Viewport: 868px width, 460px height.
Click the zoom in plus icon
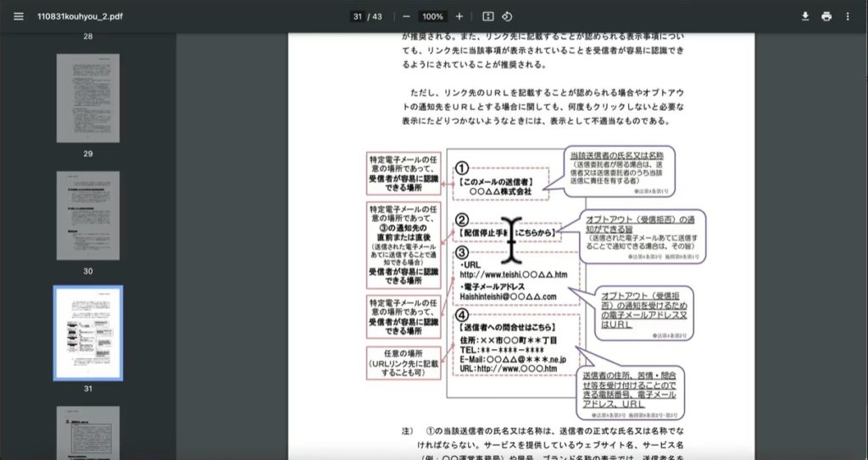coord(459,16)
